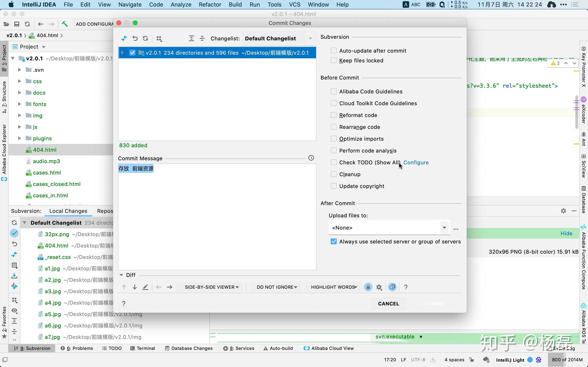Click the Expand All icon in commit toolbar

tap(192, 38)
